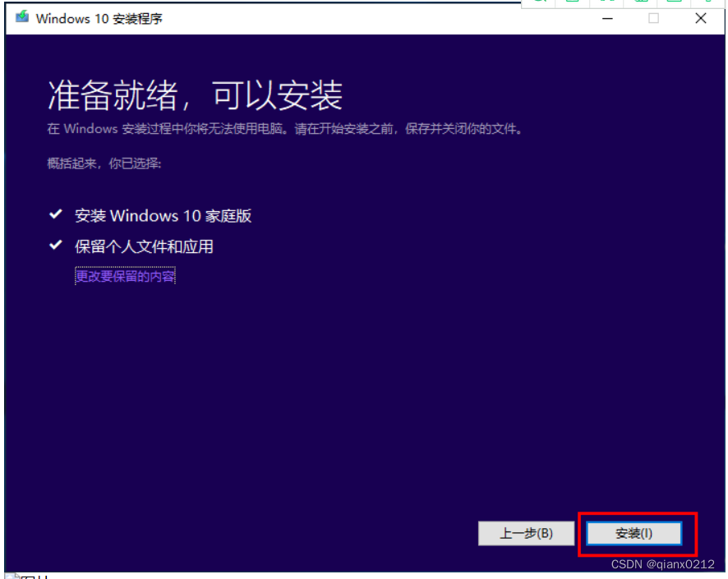The width and height of the screenshot is (728, 579).
Task: Click the checkmark beside 安装 Windows 10 家庭版
Action: 56,214
